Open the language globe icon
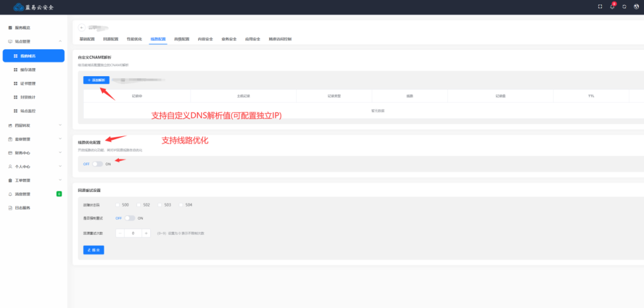 (x=636, y=6)
